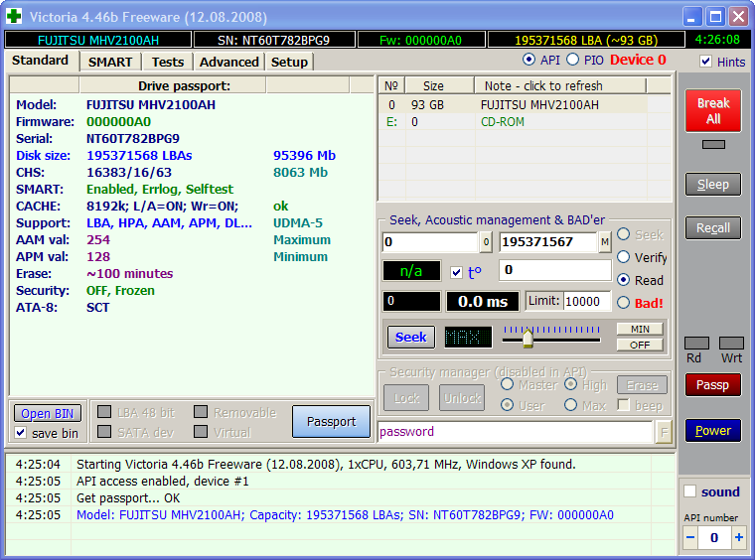Click the red Break All button

pyautogui.click(x=713, y=110)
